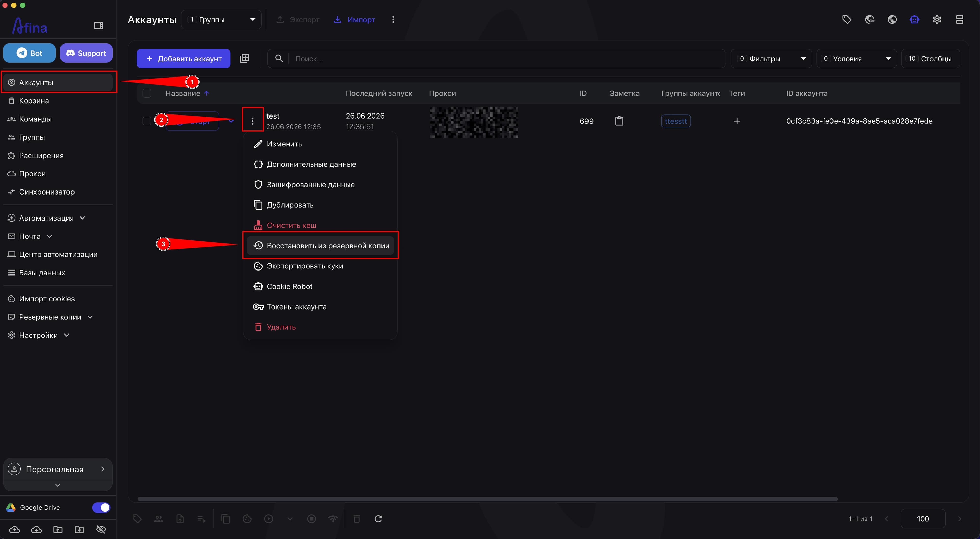Open the tags icon in top bar
The height and width of the screenshot is (539, 980).
pos(847,19)
